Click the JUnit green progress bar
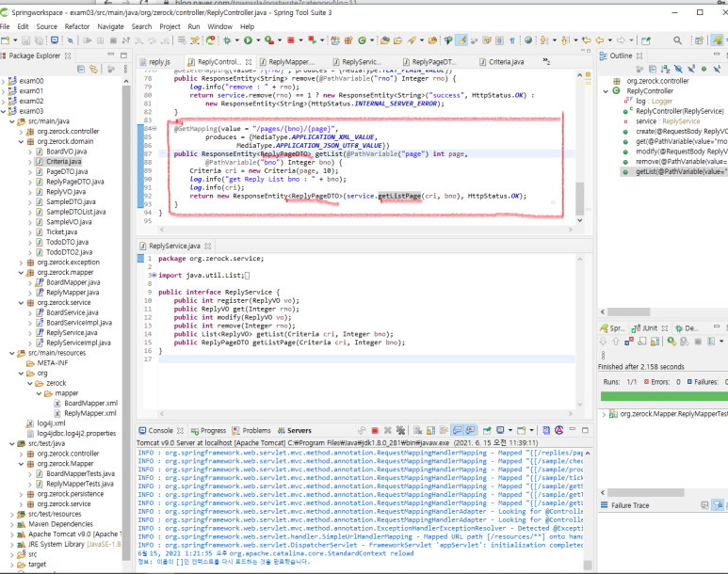This screenshot has width=728, height=574. click(664, 396)
